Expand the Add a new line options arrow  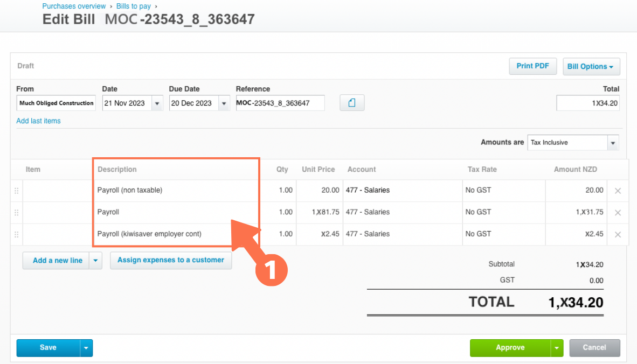(95, 260)
